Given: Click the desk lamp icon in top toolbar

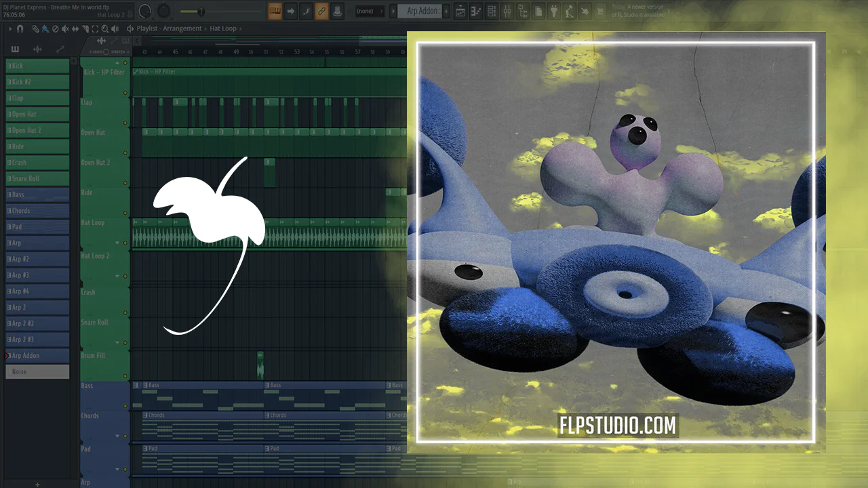Looking at the screenshot, I should coord(570,11).
